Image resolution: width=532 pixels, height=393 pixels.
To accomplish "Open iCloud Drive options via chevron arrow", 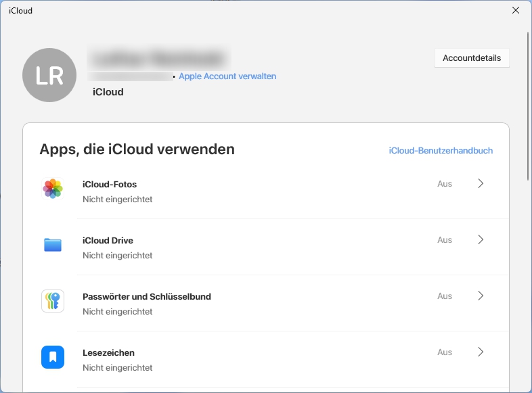I will (481, 239).
